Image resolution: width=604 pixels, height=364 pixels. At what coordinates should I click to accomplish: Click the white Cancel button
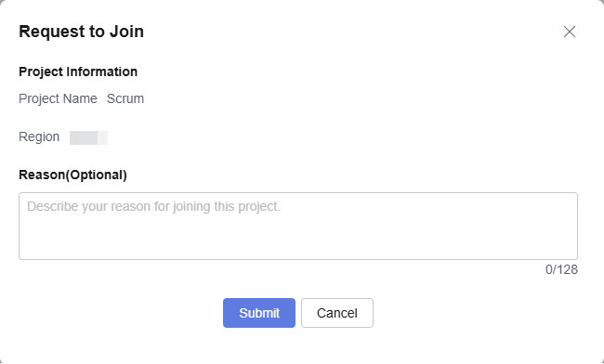[x=337, y=313]
